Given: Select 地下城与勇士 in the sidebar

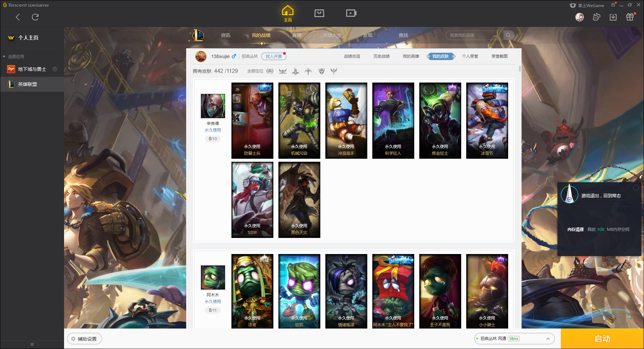Looking at the screenshot, I should click(32, 69).
